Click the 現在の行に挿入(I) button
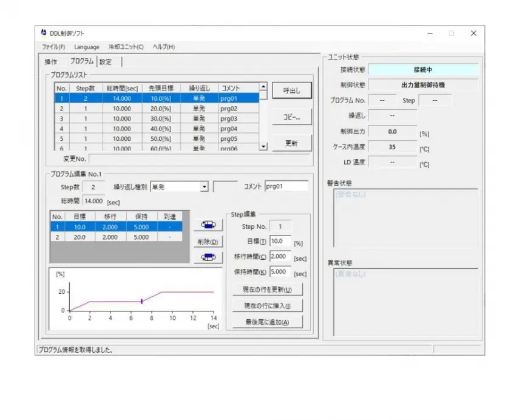 click(267, 306)
